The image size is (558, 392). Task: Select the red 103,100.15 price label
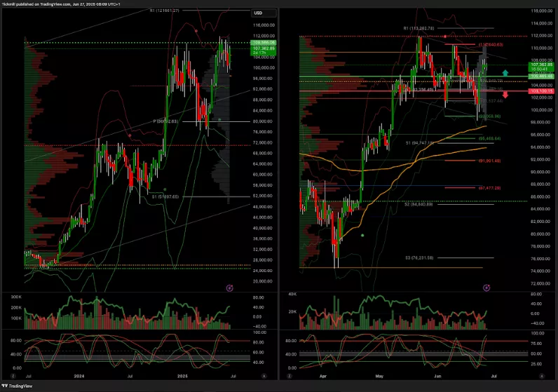pos(543,92)
